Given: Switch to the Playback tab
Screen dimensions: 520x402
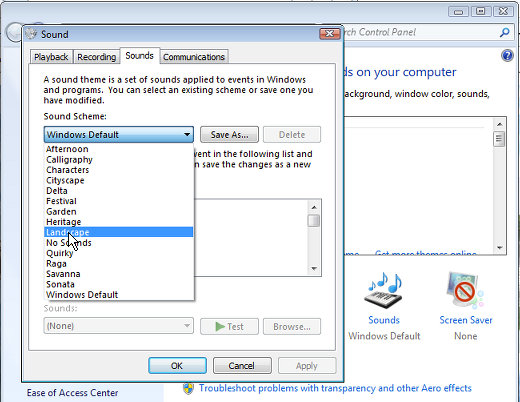Looking at the screenshot, I should [51, 57].
